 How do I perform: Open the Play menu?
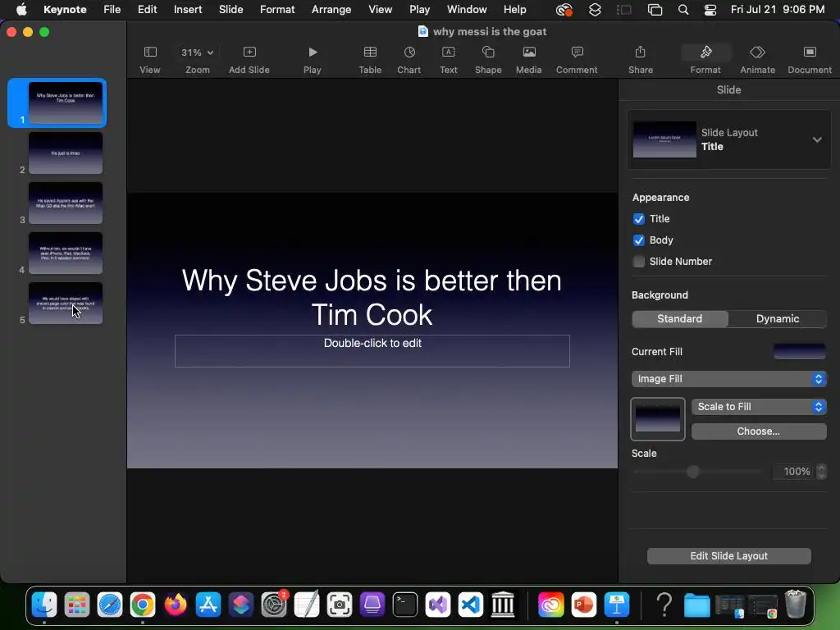[419, 10]
